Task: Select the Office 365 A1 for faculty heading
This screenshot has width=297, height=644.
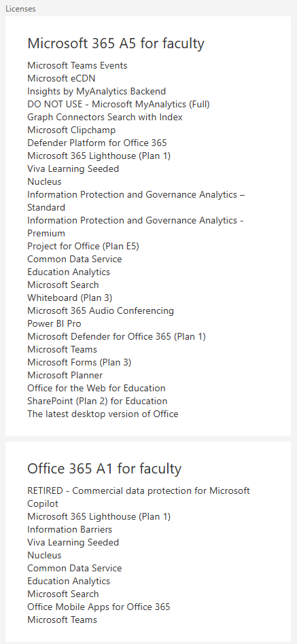Action: [x=105, y=469]
